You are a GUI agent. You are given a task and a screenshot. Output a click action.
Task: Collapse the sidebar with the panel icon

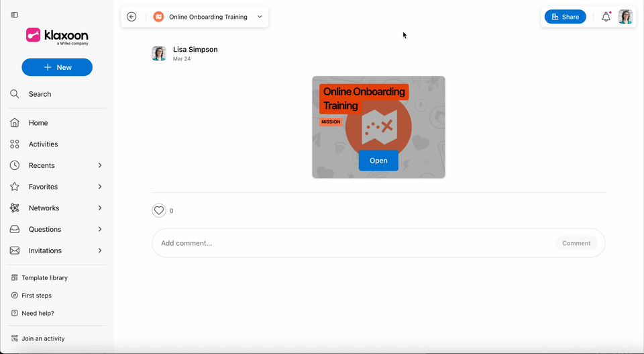15,15
